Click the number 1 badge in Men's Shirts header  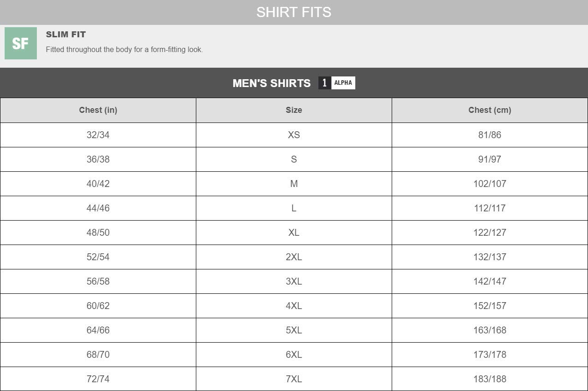point(324,83)
